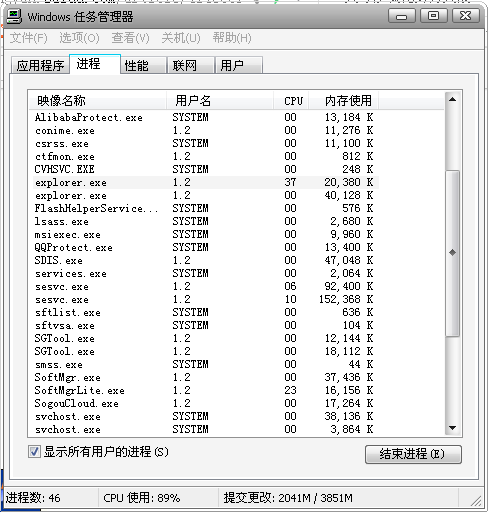Open the 文件(F) menu
Screen dimensions: 488x512
(28, 38)
